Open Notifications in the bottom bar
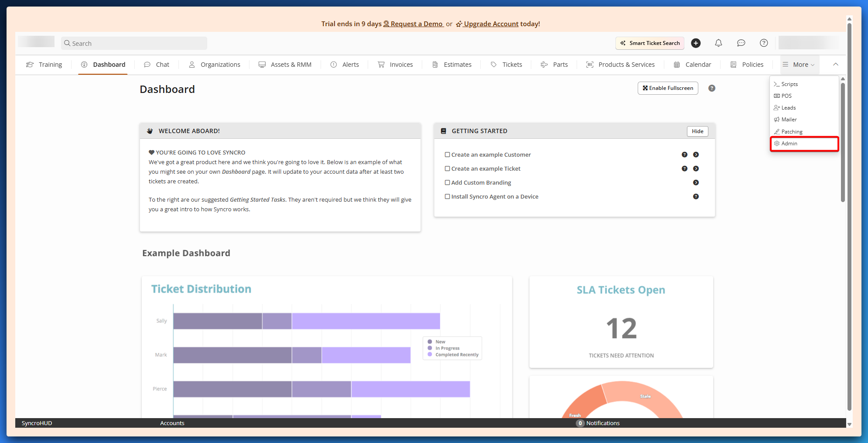 click(x=598, y=423)
